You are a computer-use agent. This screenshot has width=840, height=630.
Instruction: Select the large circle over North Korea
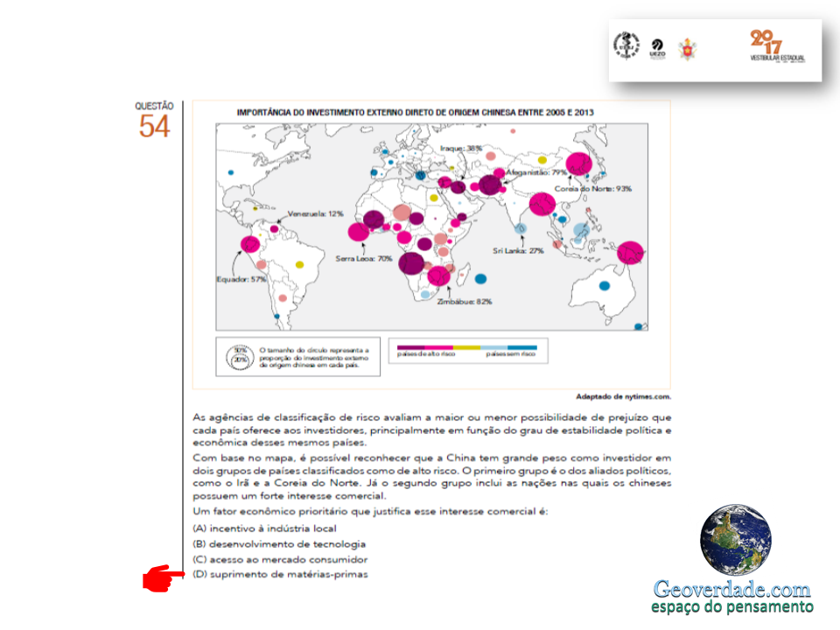tap(579, 164)
